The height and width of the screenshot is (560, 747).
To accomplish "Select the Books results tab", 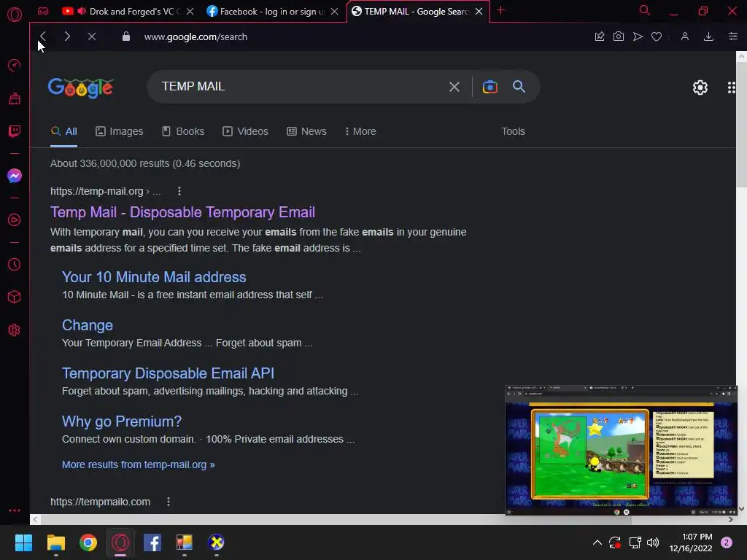I will 183,131.
